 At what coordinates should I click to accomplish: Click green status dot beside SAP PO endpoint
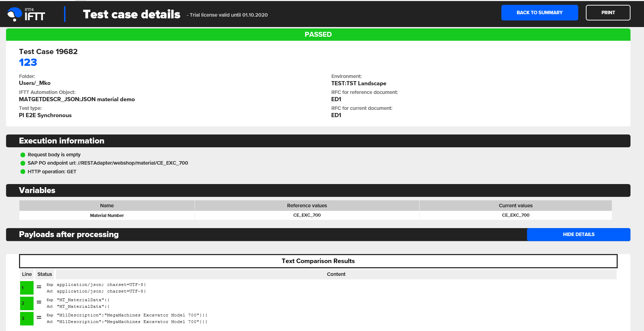click(23, 163)
